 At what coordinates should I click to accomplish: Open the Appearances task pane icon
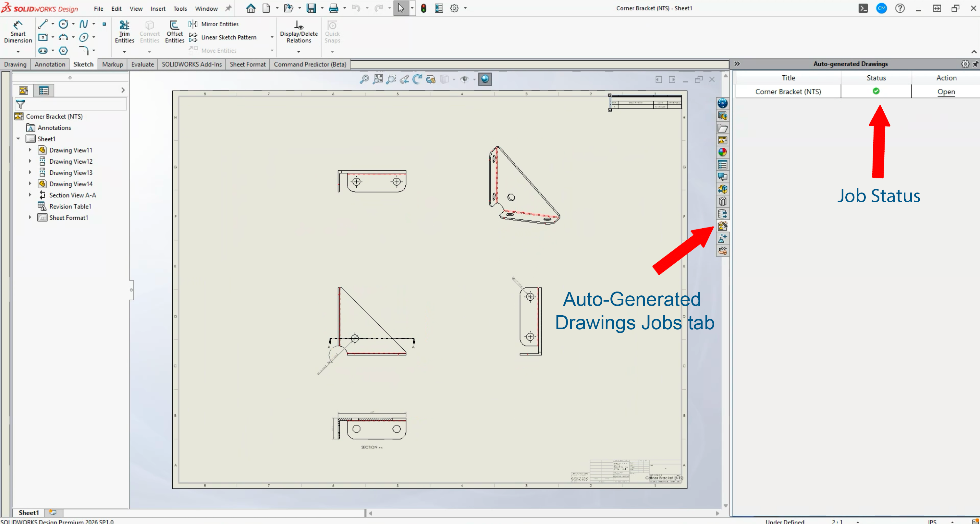(722, 153)
